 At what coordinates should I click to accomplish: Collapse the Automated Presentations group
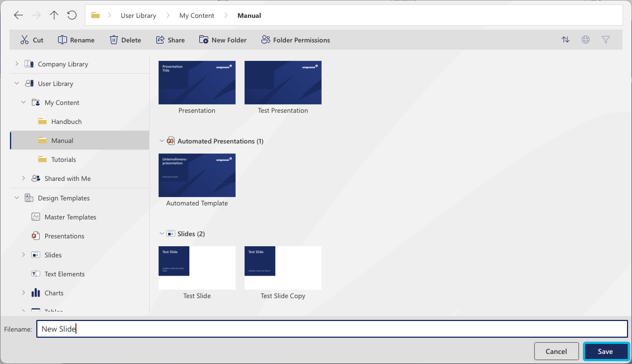(161, 141)
